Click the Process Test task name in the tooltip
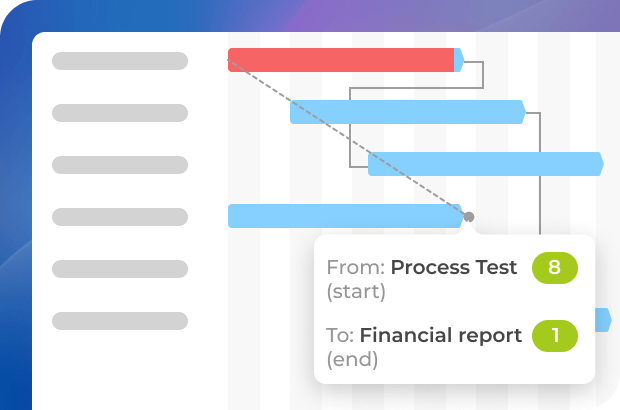This screenshot has width=620, height=410. (x=454, y=268)
